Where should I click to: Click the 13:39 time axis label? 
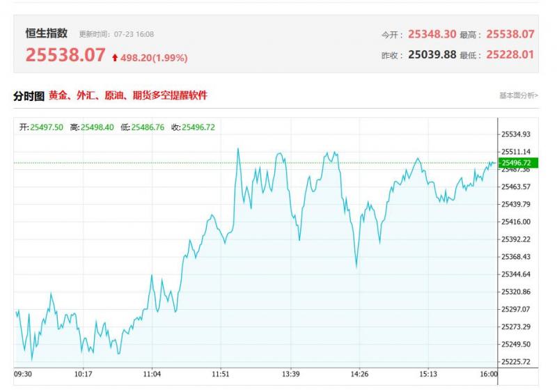click(x=291, y=374)
